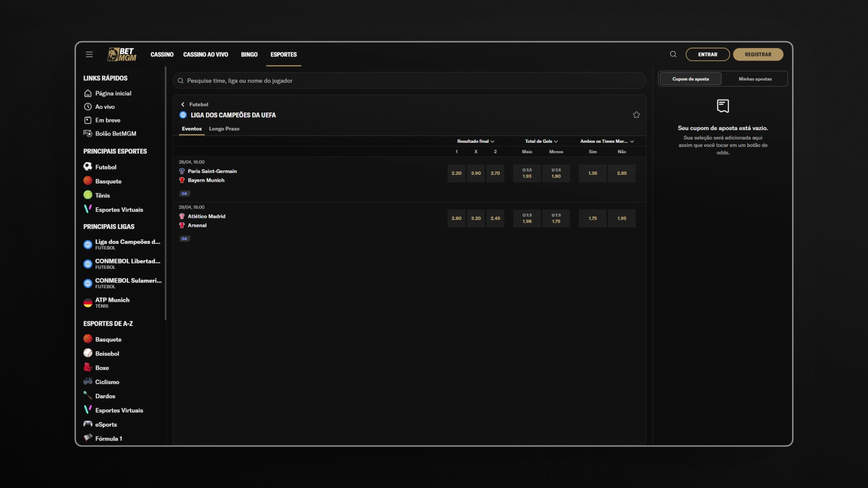The height and width of the screenshot is (488, 868).
Task: Open the ESPORTES menu
Action: (x=283, y=55)
